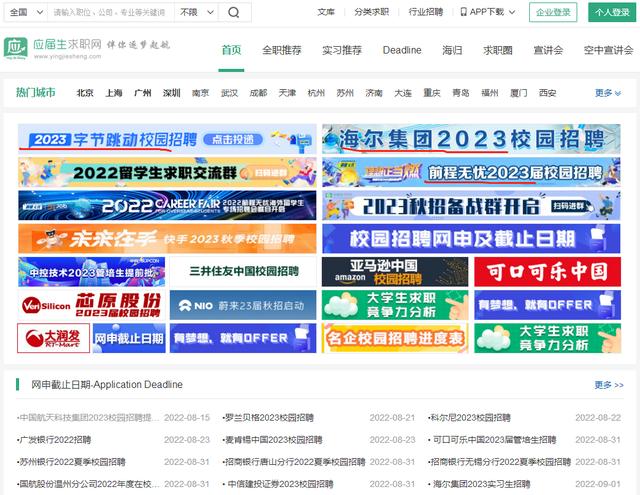
Task: Open the VeriSilicon 芯原股份 recruitment banner
Action: [91, 305]
